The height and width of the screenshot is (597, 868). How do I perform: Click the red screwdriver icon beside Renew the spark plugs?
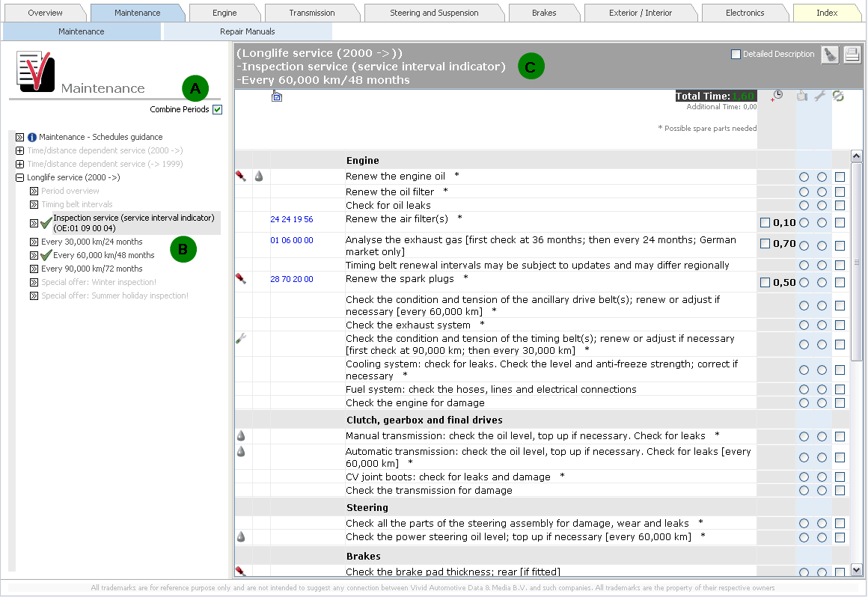[x=241, y=278]
